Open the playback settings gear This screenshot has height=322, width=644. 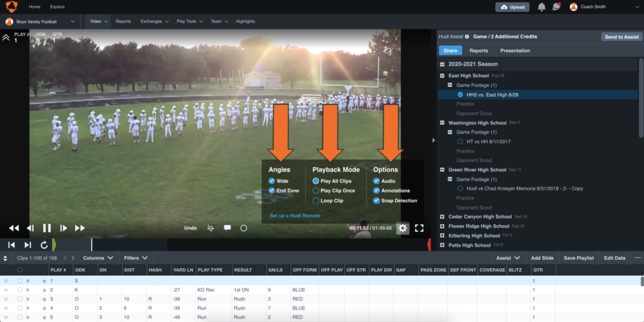coord(402,228)
